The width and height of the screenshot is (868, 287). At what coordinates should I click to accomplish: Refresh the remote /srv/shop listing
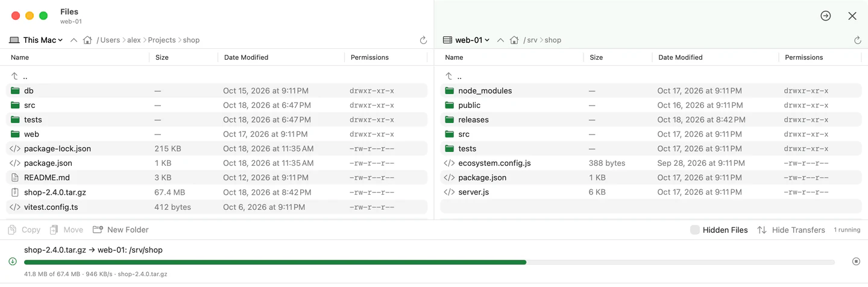click(858, 40)
